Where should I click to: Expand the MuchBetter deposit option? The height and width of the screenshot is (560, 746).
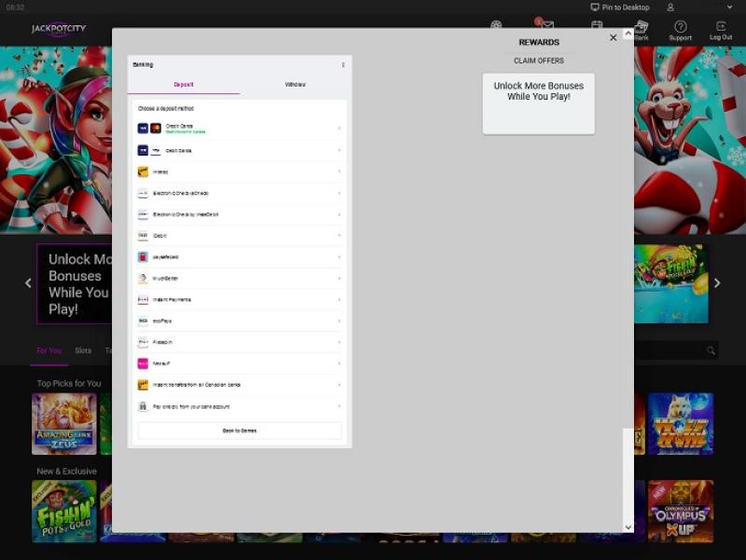[240, 278]
